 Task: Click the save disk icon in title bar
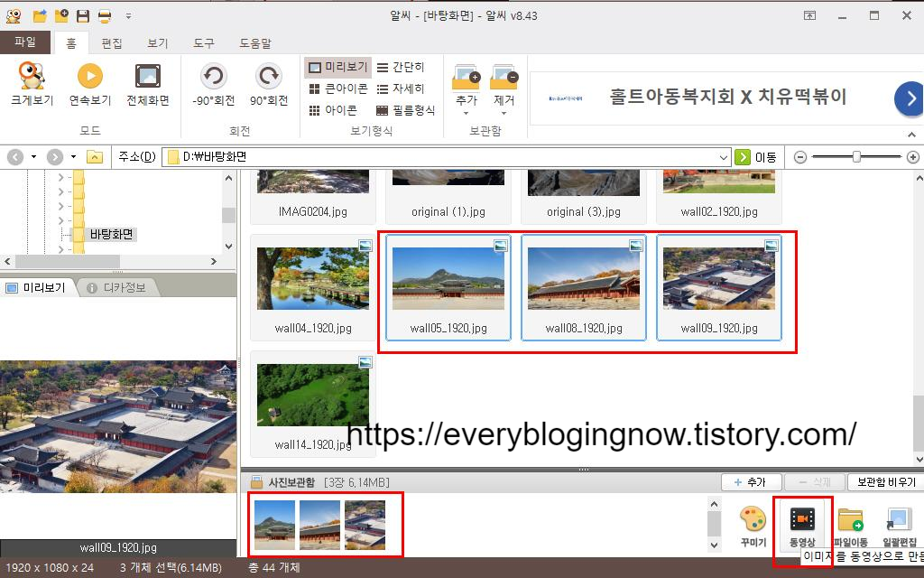coord(83,16)
